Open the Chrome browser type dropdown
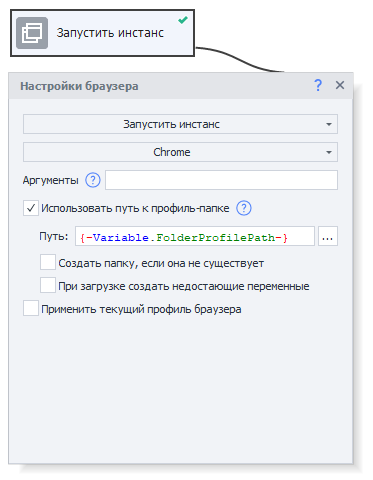Viewport: 373px width, 480px height. pos(180,152)
